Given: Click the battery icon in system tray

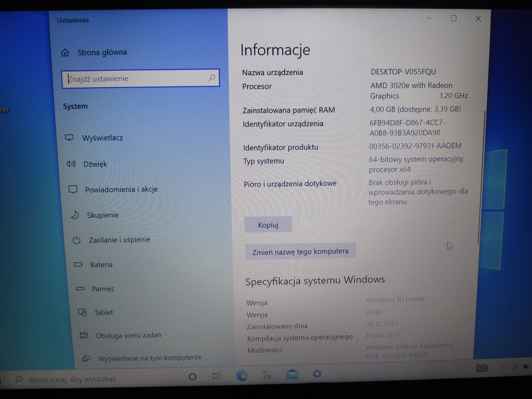Looking at the screenshot, I should pos(526,367).
